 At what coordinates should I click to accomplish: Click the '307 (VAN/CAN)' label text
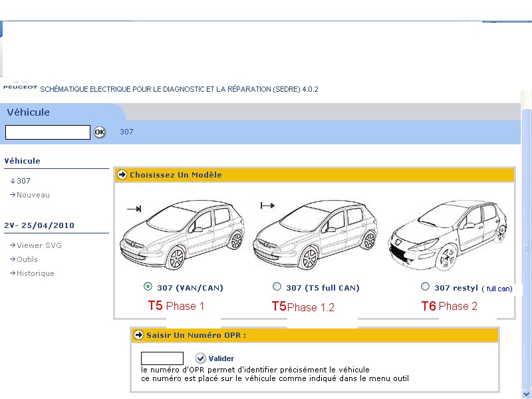[190, 288]
